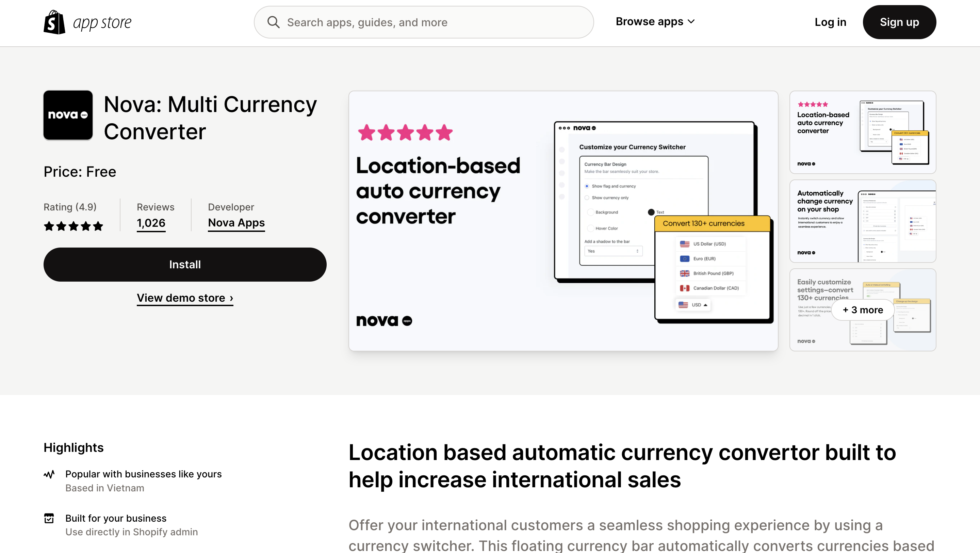Open the Nova Apps developer link
Image resolution: width=980 pixels, height=553 pixels.
pyautogui.click(x=236, y=223)
